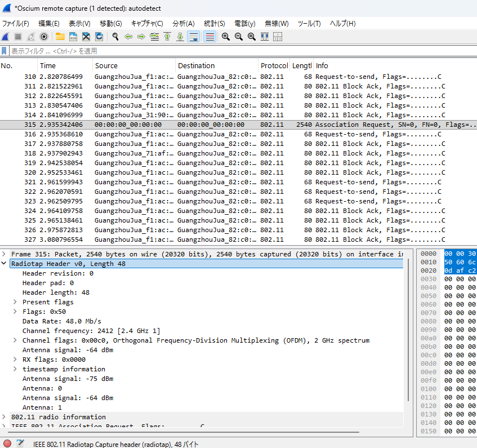Toggle packet list colorization

point(210,37)
